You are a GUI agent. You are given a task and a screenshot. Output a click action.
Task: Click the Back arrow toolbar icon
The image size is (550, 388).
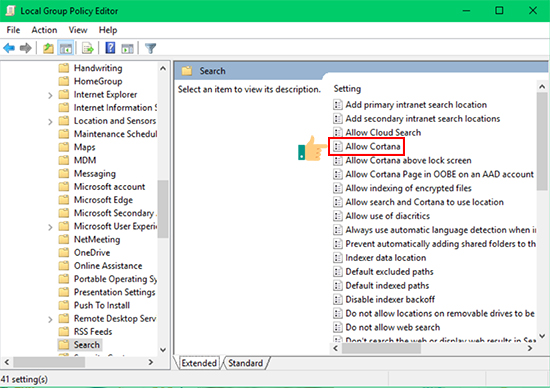9,48
